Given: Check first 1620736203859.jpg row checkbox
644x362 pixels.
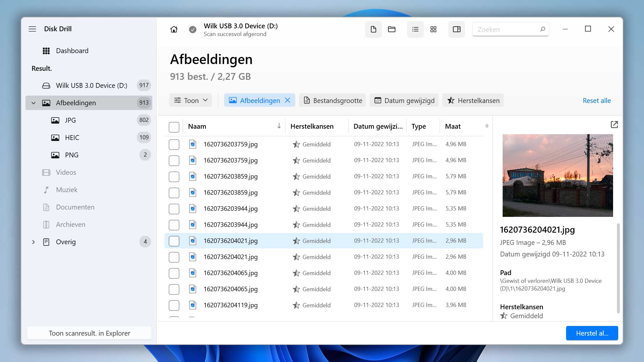Looking at the screenshot, I should tap(174, 177).
